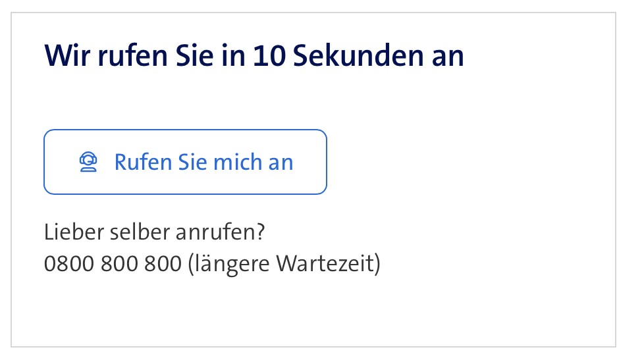This screenshot has width=644, height=362.
Task: Click the headset icon in the callback button
Action: [88, 162]
